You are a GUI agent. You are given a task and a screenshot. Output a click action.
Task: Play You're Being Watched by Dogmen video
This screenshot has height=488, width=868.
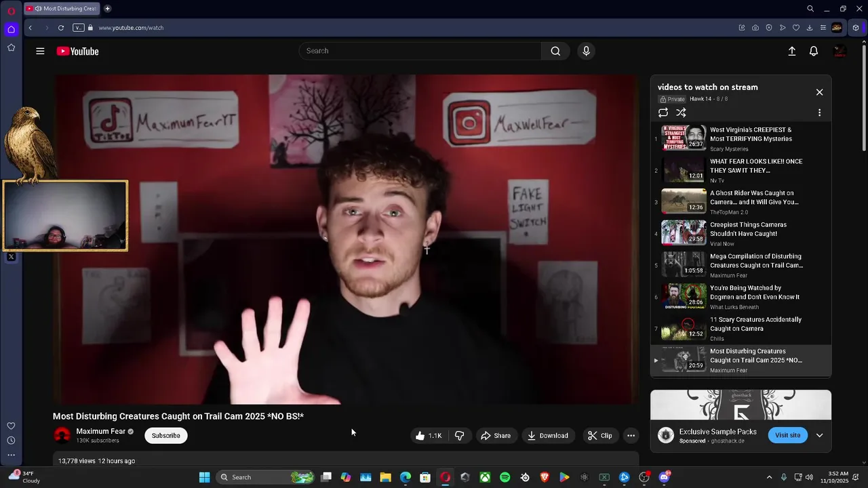tap(741, 297)
